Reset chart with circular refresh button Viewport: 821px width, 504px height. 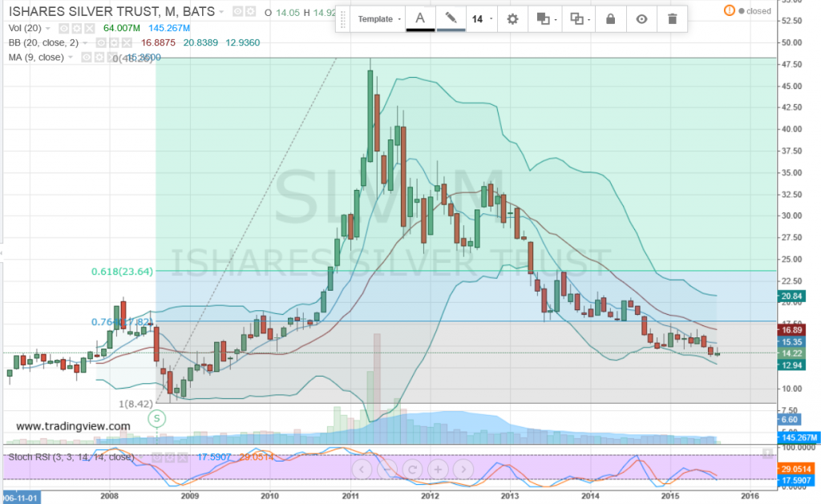click(412, 470)
